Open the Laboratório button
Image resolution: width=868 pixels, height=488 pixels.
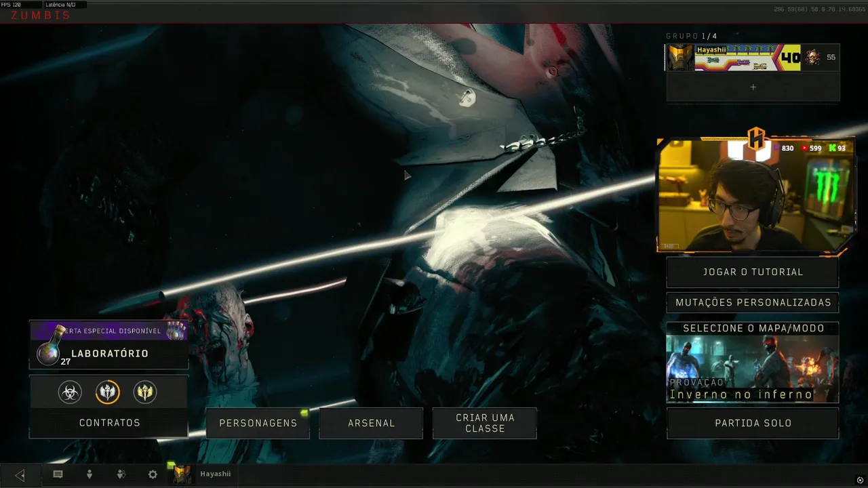108,353
